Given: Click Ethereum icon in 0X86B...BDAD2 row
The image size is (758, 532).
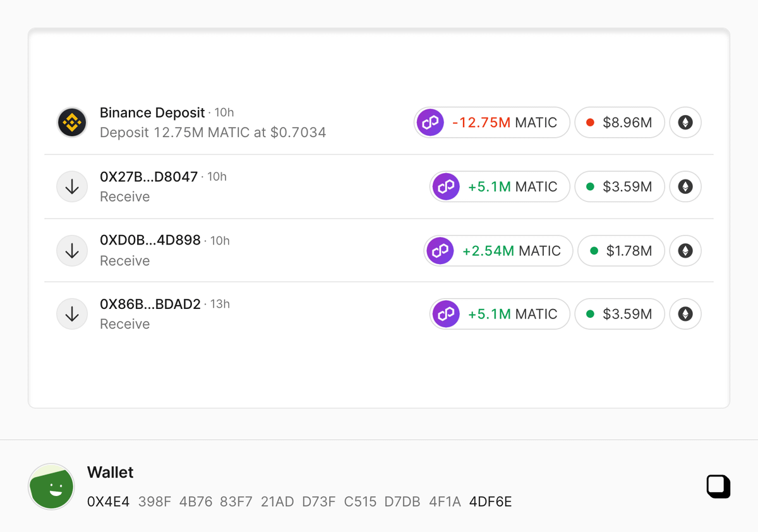Looking at the screenshot, I should [x=685, y=314].
